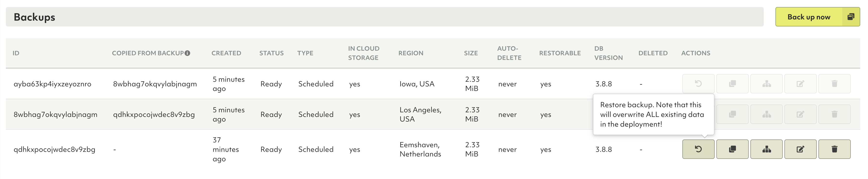Click restore icon for ayba63kp4iyxzeyoznro backup

[x=698, y=83]
